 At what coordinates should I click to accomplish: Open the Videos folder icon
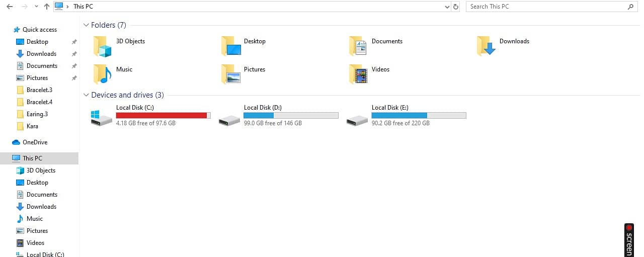(x=358, y=74)
